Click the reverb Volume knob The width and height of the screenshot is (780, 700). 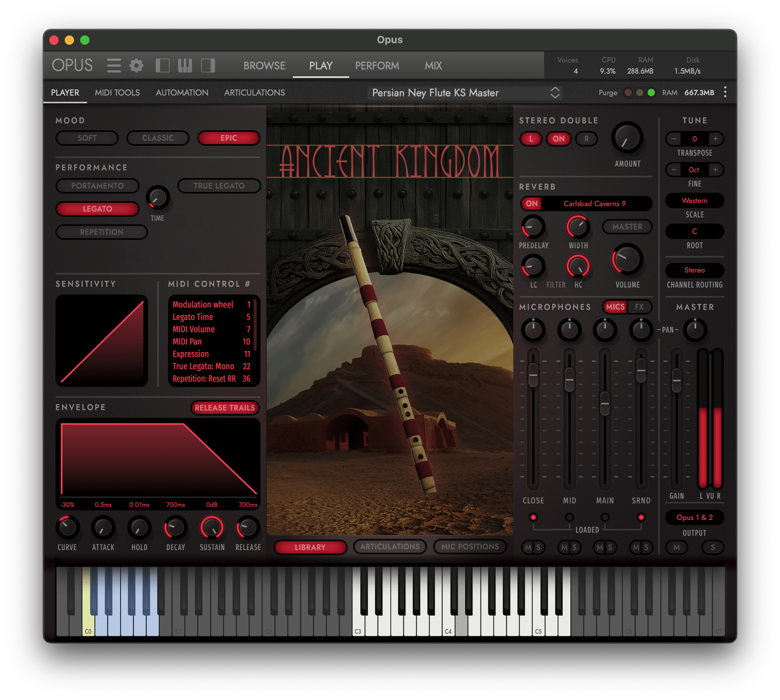point(627,259)
